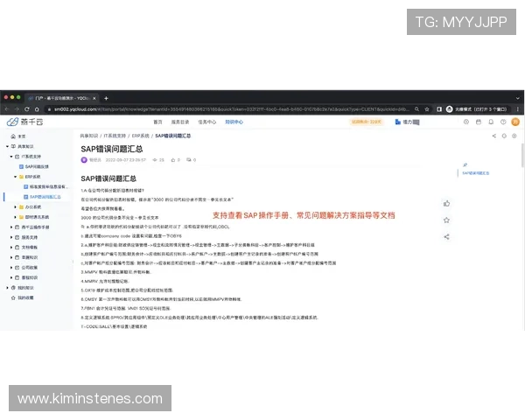Click the calendar icon in header

click(x=479, y=122)
